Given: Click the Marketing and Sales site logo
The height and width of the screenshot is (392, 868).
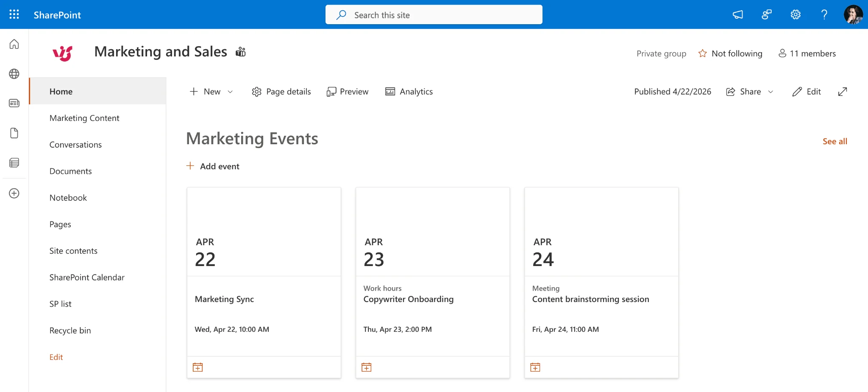Looking at the screenshot, I should 63,53.
